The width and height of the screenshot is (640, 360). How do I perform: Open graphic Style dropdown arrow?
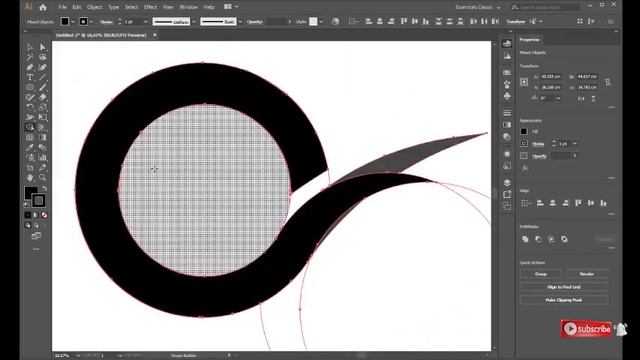coord(321,22)
